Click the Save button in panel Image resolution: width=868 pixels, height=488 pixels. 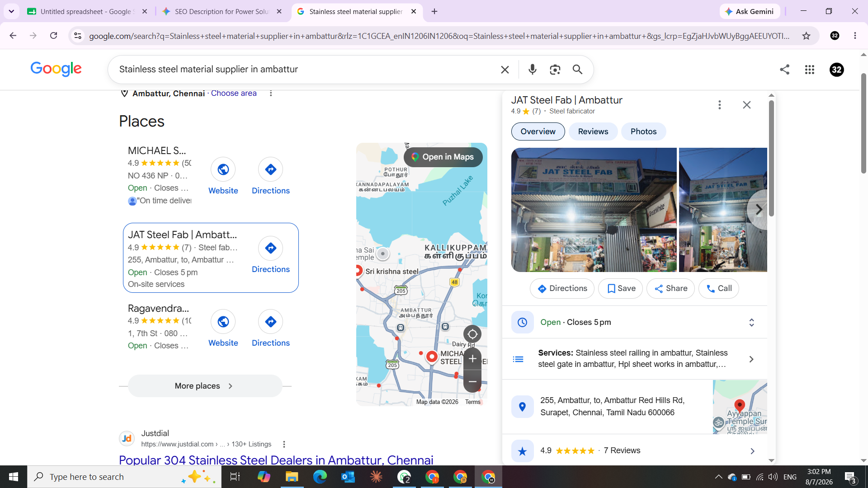(x=620, y=289)
